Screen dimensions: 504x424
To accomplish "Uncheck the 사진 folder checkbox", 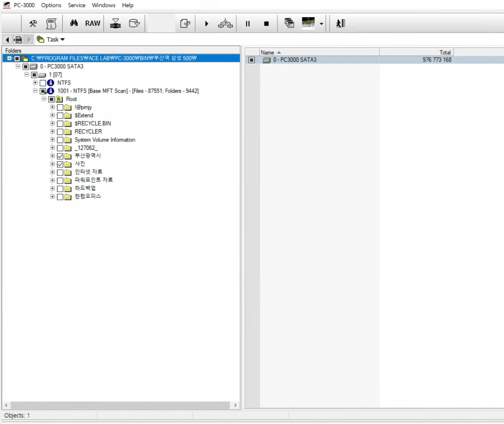I will coord(60,164).
